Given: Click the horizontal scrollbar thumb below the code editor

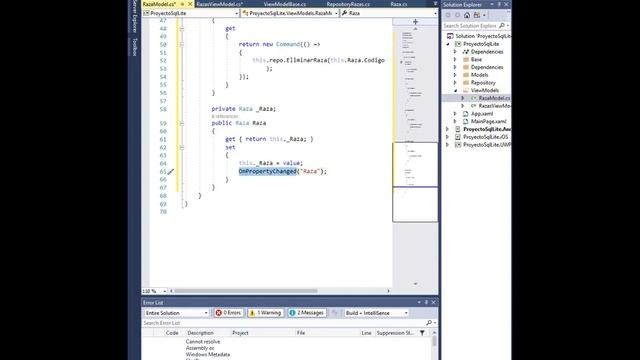Looking at the screenshot, I should click(246, 291).
